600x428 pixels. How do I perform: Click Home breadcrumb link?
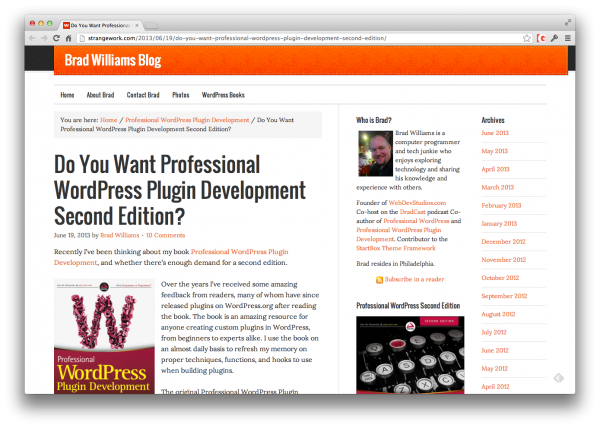point(109,120)
